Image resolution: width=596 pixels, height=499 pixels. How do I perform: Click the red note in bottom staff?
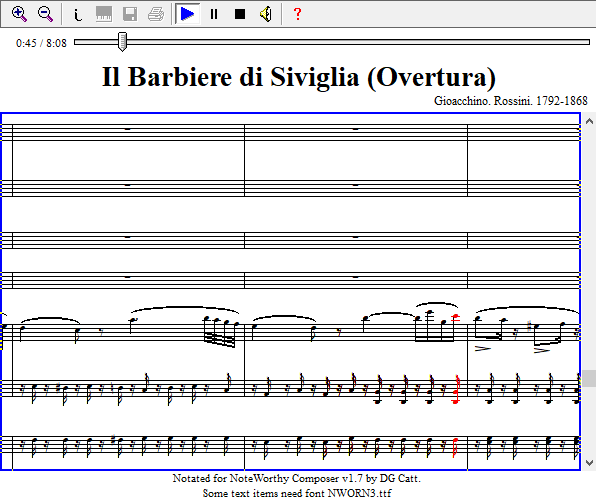455,448
